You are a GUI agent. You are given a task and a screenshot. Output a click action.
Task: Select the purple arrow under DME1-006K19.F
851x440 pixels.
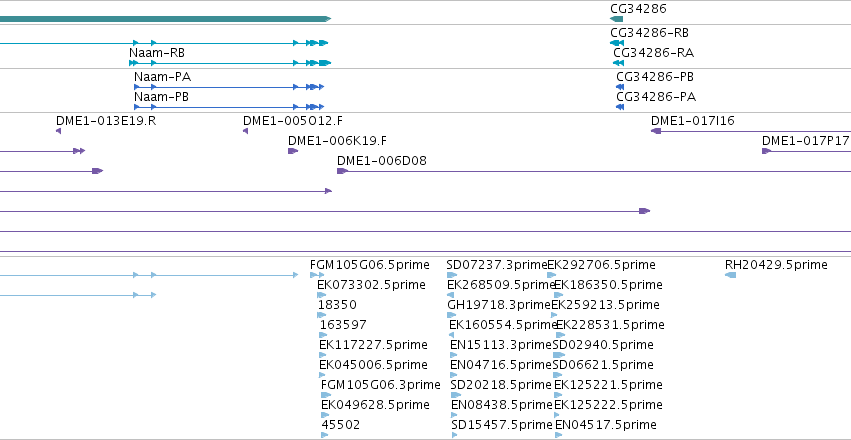point(293,151)
